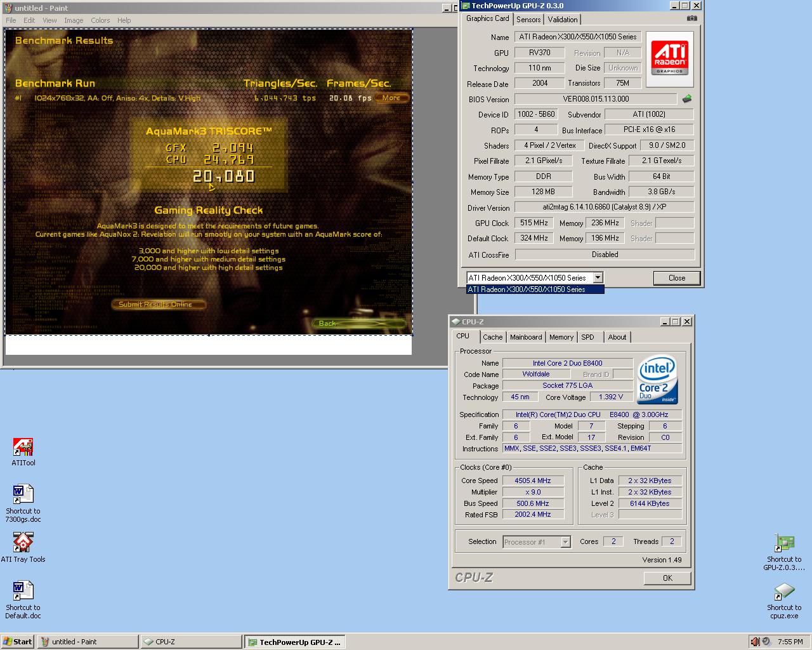Viewport: 812px width, 650px height.
Task: Open the Paint Colors menu
Action: click(x=100, y=20)
